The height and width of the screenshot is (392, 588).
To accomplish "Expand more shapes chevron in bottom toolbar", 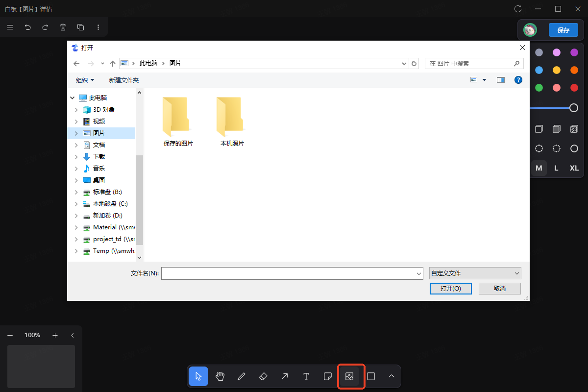I will (392, 376).
